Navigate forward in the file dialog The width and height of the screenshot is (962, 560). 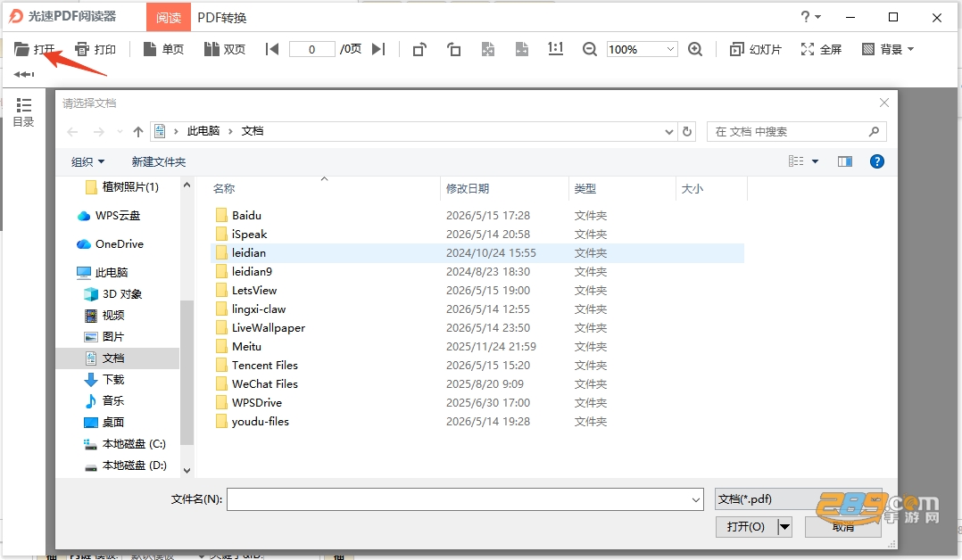coord(99,131)
